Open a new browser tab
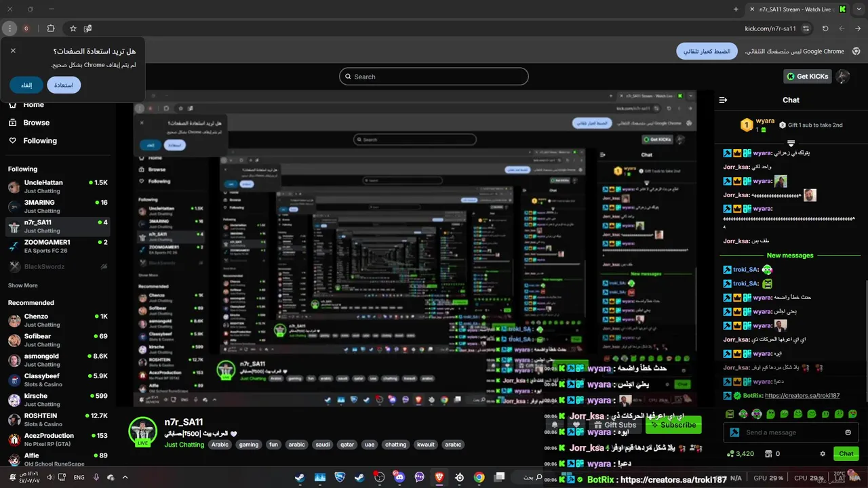The width and height of the screenshot is (868, 488). pos(736,9)
